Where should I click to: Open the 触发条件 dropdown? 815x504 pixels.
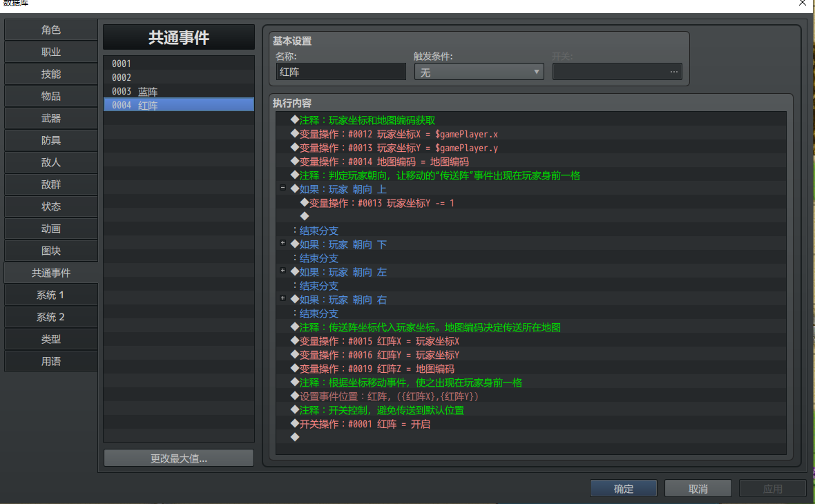click(x=479, y=72)
